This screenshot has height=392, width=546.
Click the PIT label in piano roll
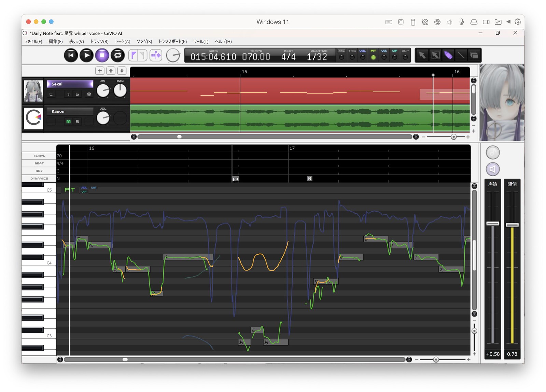click(70, 190)
